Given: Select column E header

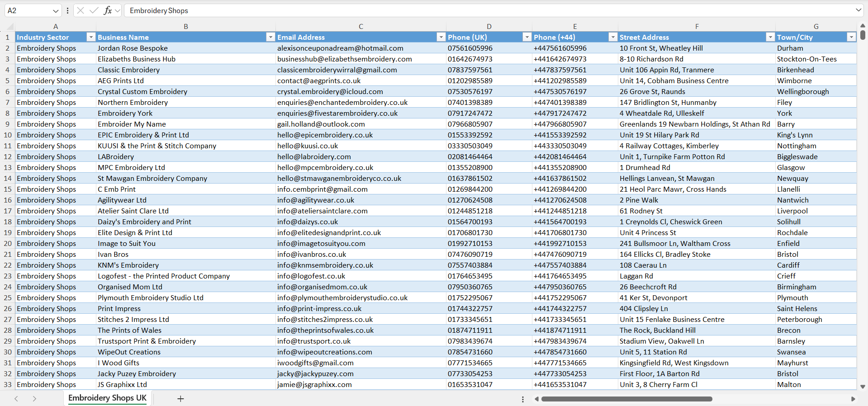Looking at the screenshot, I should coord(575,26).
